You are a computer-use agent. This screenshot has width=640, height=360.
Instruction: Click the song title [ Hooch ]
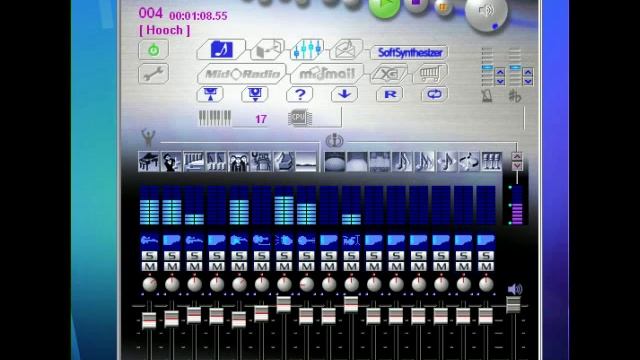[x=164, y=30]
